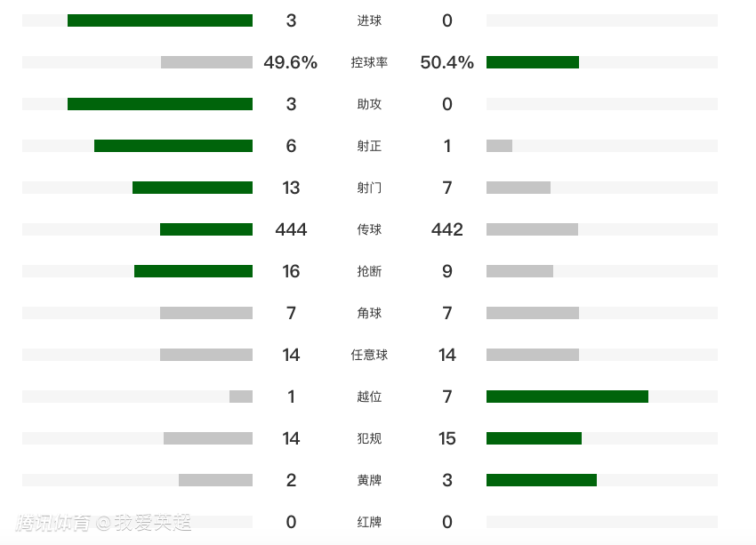Viewport: 756px width, 545px height.
Task: Click the 腾讯体育 watermark text
Action: 53,523
